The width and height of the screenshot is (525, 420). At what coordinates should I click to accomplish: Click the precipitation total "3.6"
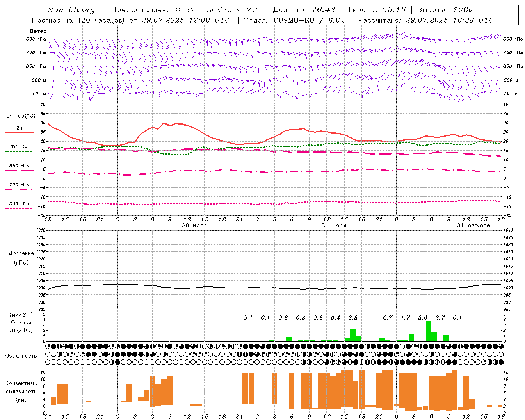point(422,317)
